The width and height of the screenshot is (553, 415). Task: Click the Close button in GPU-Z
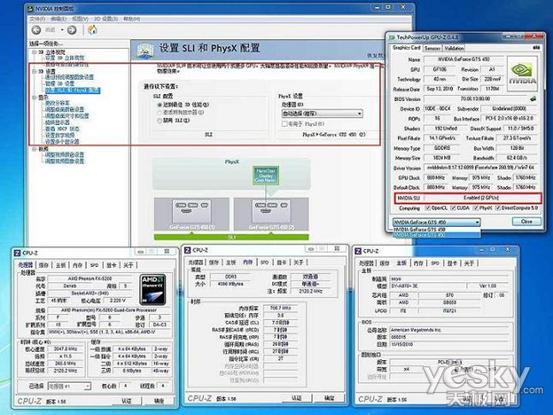(x=526, y=221)
